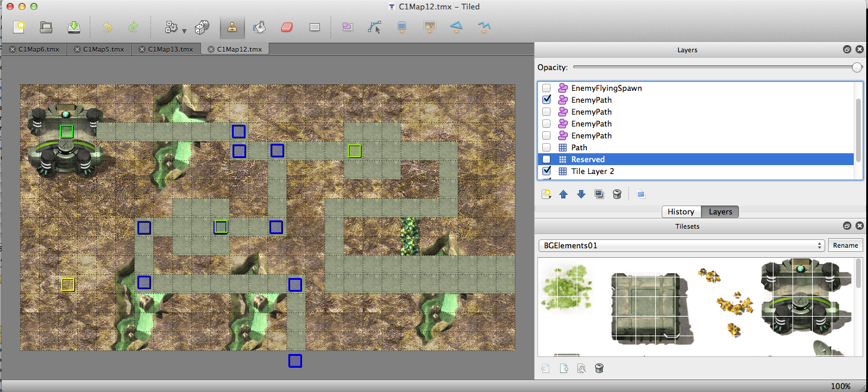
Task: Select the Insert Polygon tool
Action: click(x=457, y=27)
